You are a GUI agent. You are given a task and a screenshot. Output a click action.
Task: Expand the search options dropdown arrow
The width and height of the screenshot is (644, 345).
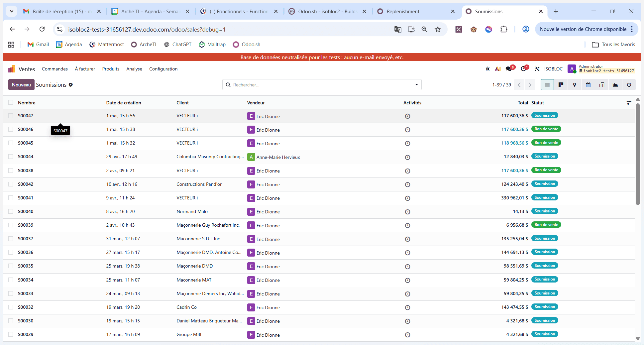(416, 85)
